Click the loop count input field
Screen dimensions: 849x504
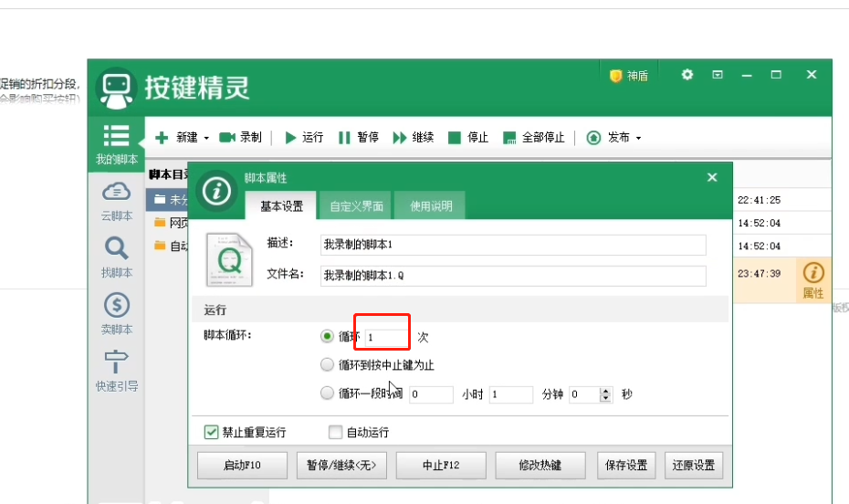[x=386, y=337]
